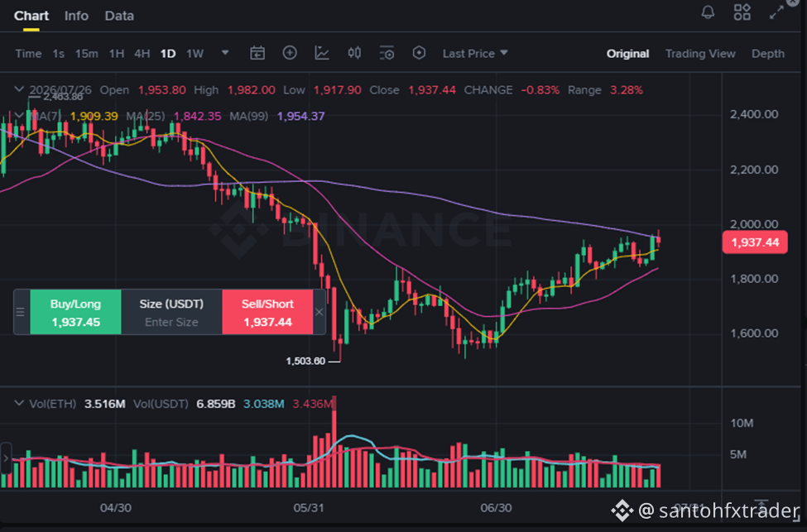Open the price alert bell icon
Image resolution: width=807 pixels, height=532 pixels.
click(708, 12)
